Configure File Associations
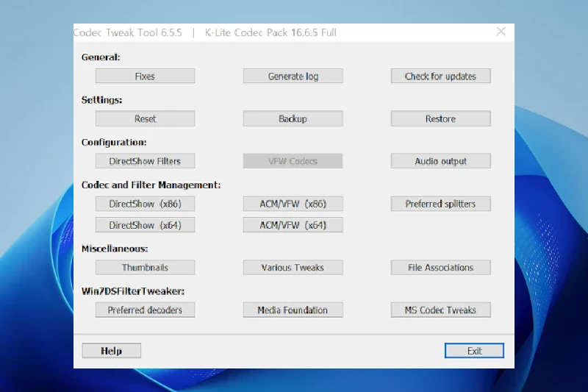Viewport: 588px width, 392px height. (440, 268)
